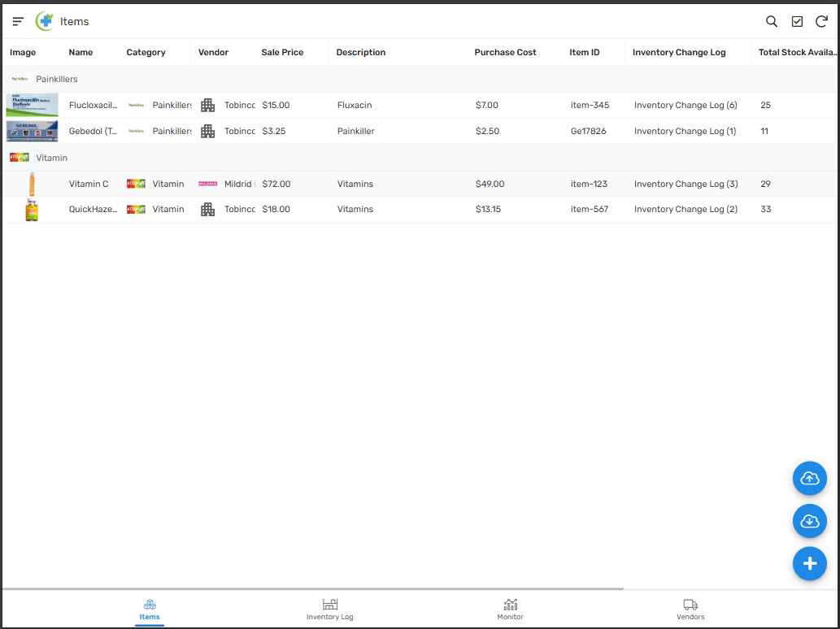
Task: Collapse the Painkillers group header
Action: point(57,79)
